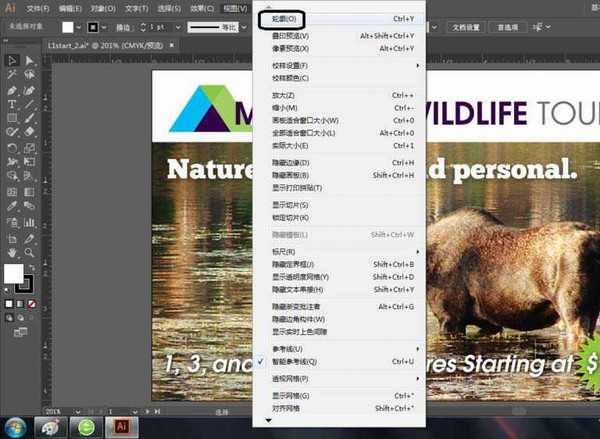Select the Mesh tool
600x439 pixels.
click(12, 192)
